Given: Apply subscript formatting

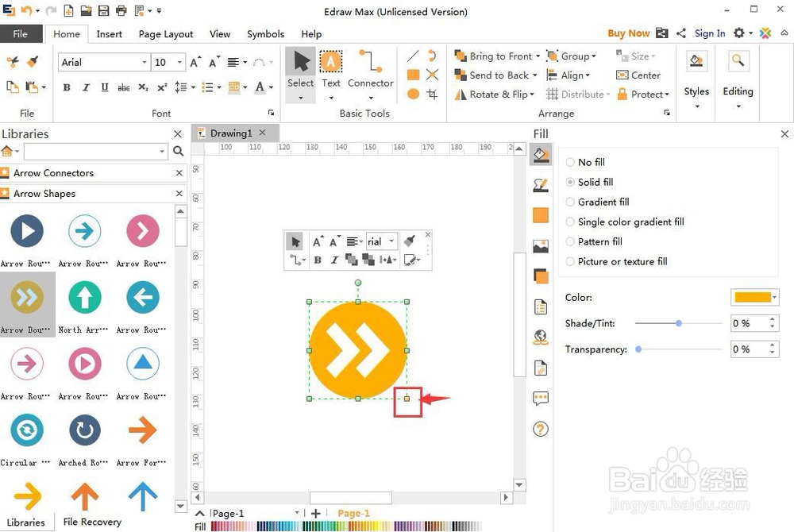Looking at the screenshot, I should pyautogui.click(x=143, y=87).
